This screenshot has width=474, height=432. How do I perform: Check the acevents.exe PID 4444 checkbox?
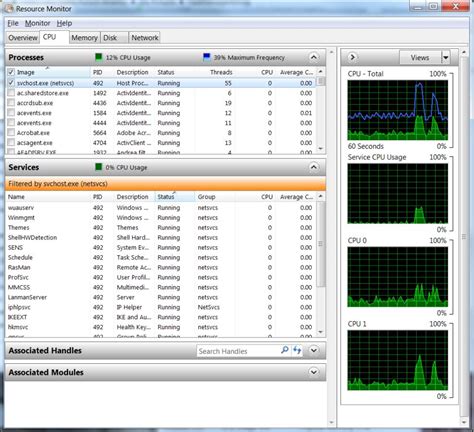point(11,123)
